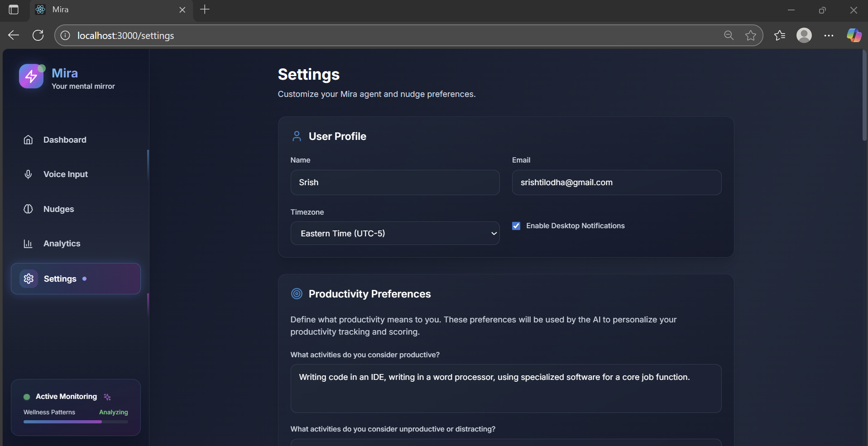This screenshot has width=868, height=446.
Task: Click the Settings gear icon in sidebar
Action: 29,279
